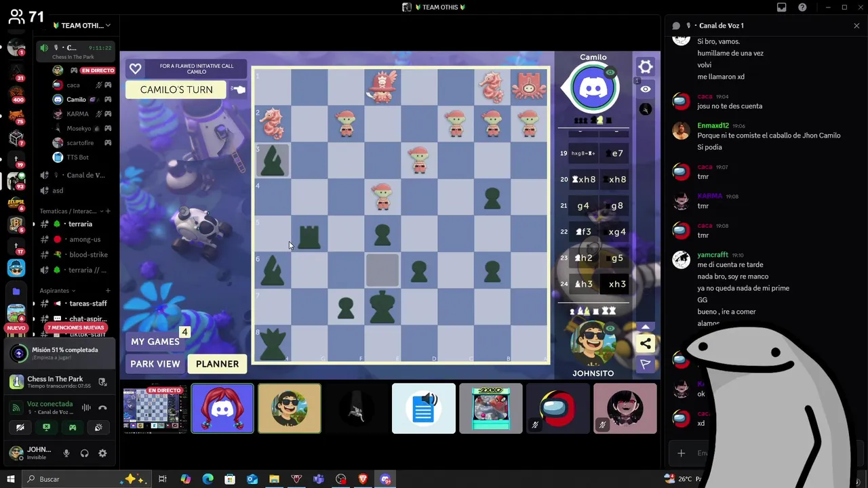The height and width of the screenshot is (488, 868).
Task: Open Windows Start menu
Action: point(11,479)
